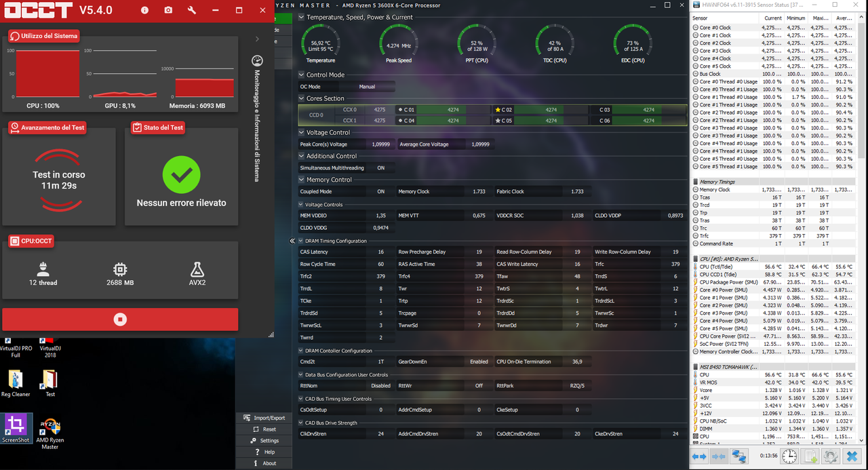Click the Current column header in HWiNFO
The height and width of the screenshot is (470, 868).
tap(772, 18)
